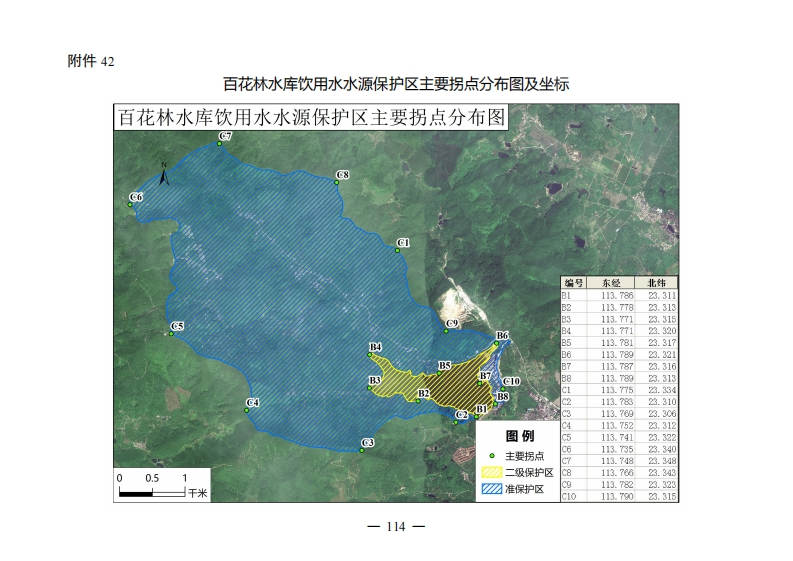Select the C6 turning point marker
This screenshot has width=793, height=561.
point(131,205)
